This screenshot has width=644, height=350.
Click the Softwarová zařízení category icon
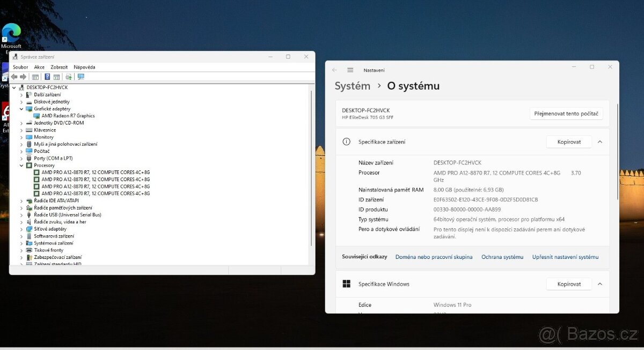(29, 236)
